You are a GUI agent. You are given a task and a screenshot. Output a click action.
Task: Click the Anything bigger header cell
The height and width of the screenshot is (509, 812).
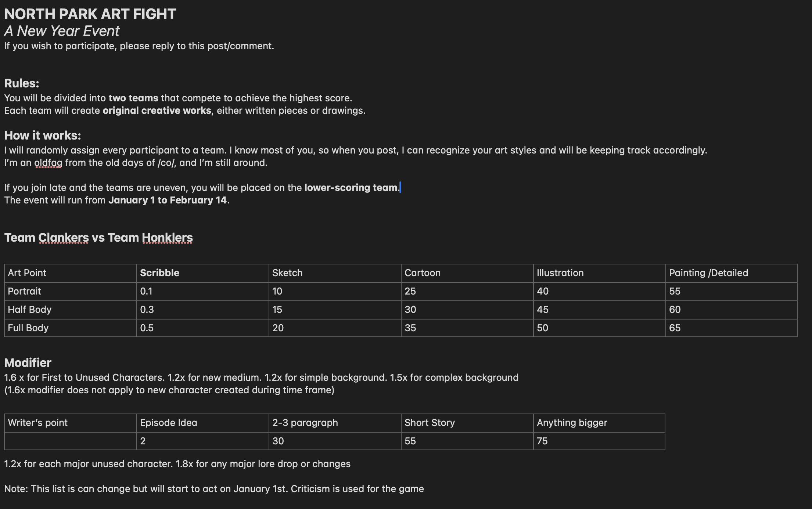[x=572, y=423]
